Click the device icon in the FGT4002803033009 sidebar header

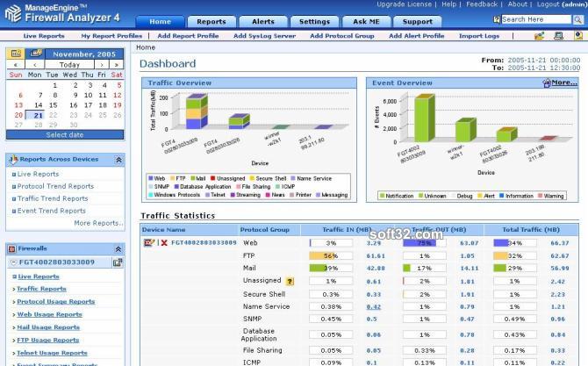(x=118, y=262)
